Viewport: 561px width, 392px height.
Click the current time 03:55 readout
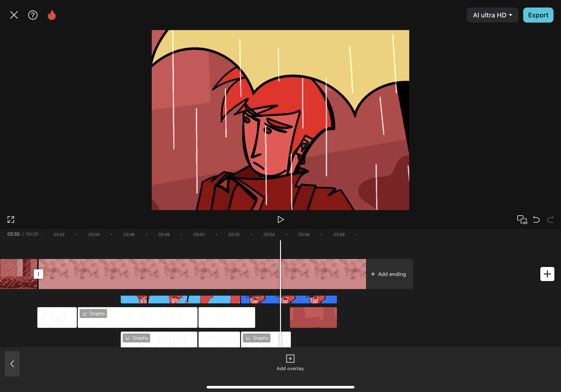(13, 234)
